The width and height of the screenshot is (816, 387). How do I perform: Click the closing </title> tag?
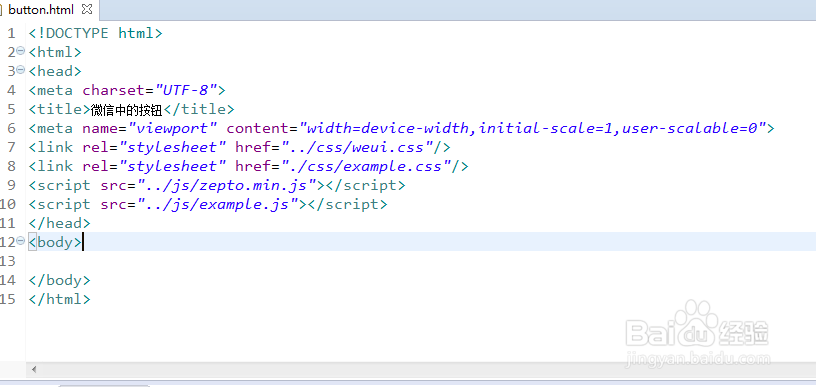[199, 110]
